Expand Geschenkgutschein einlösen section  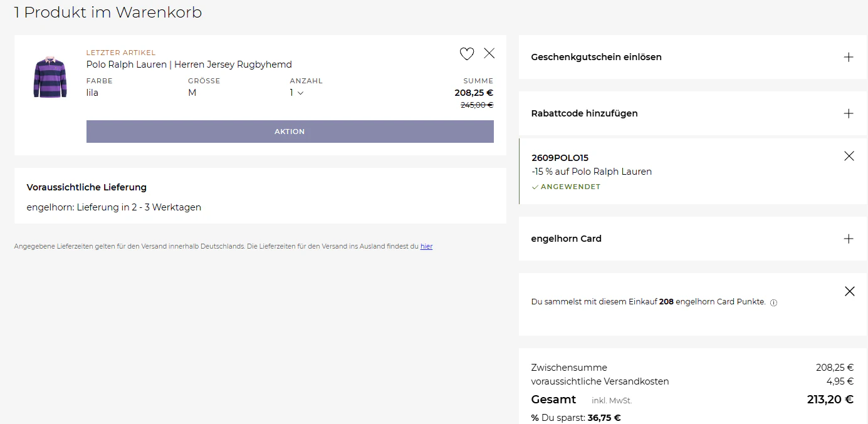point(849,57)
